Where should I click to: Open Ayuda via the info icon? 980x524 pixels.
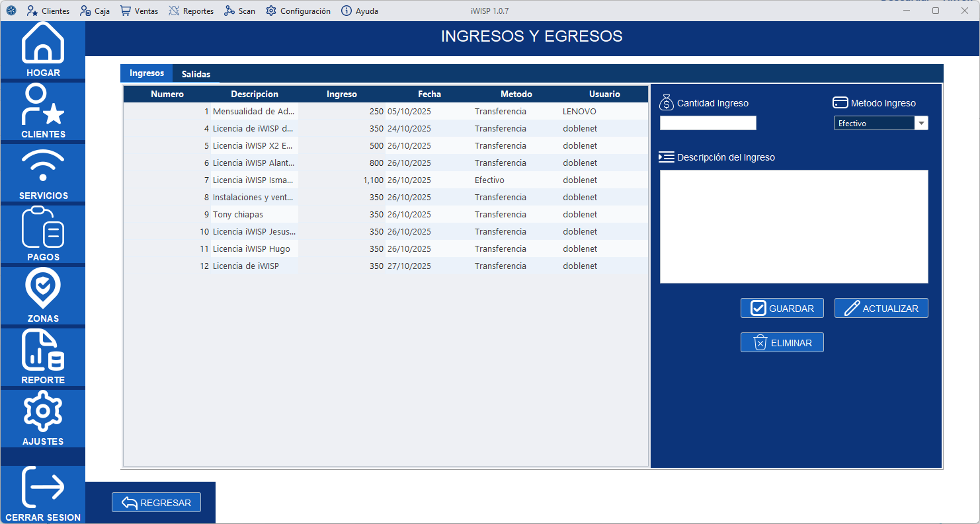coord(347,11)
